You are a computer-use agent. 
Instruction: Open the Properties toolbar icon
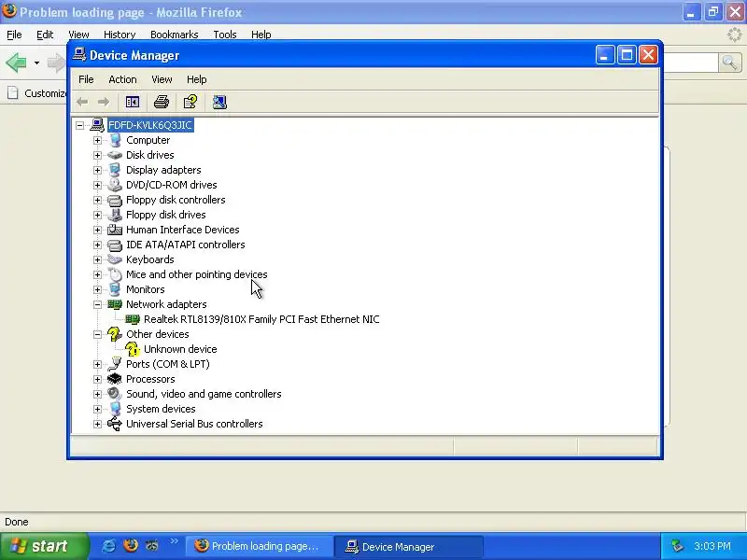click(x=190, y=102)
